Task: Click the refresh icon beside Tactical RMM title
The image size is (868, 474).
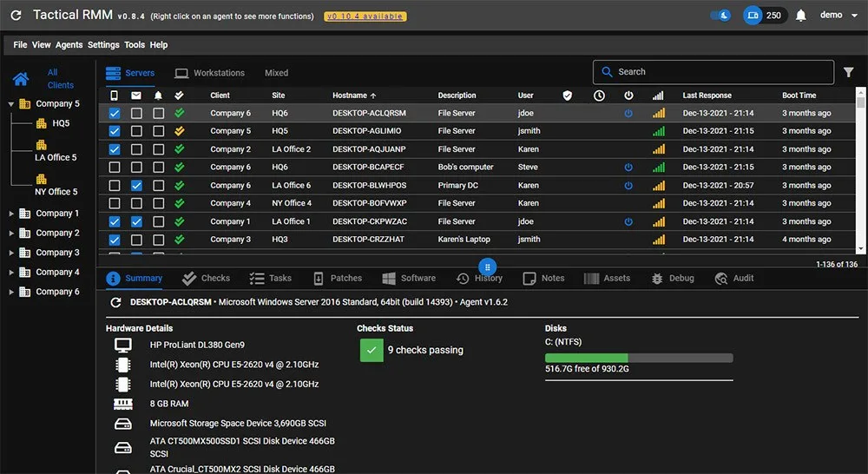Action: coord(16,16)
